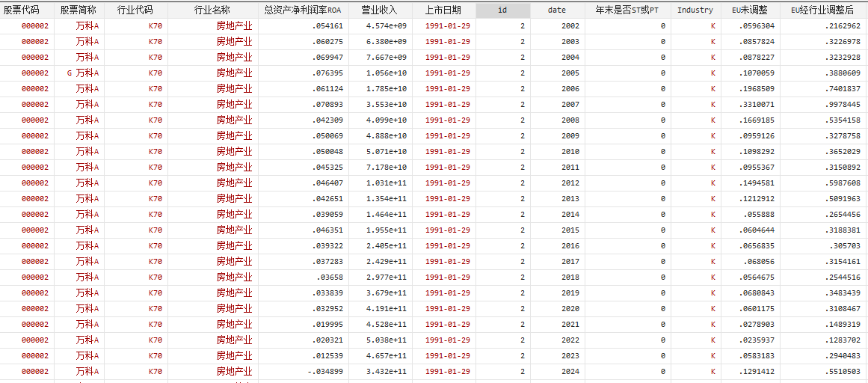Select the 总资产净利润率ROA column header
The image size is (868, 383).
pyautogui.click(x=303, y=10)
